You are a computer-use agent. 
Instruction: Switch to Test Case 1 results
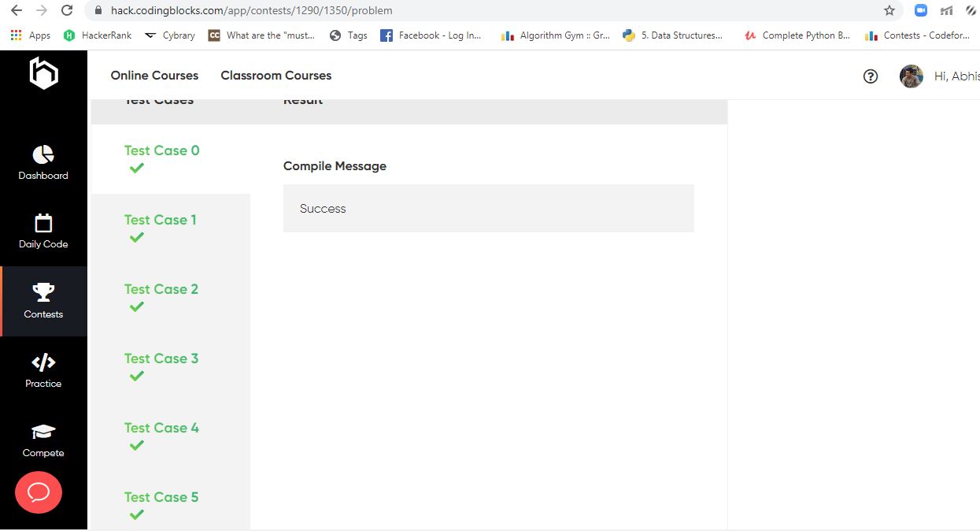click(161, 220)
